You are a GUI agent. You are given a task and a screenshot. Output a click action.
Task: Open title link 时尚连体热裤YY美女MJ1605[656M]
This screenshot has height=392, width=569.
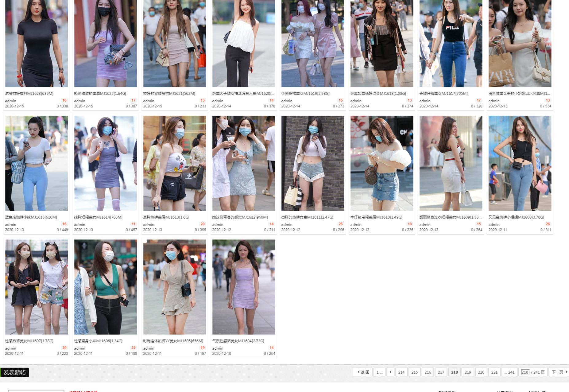click(173, 341)
